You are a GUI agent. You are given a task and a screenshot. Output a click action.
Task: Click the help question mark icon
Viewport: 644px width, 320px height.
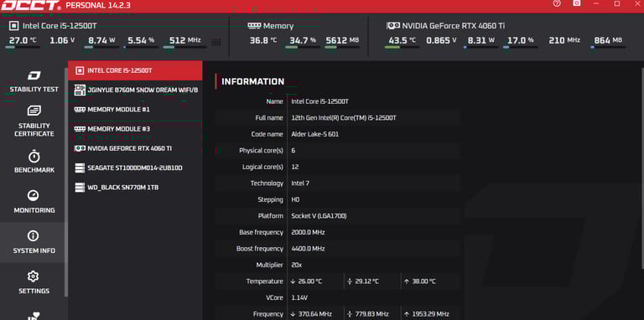[x=557, y=3]
